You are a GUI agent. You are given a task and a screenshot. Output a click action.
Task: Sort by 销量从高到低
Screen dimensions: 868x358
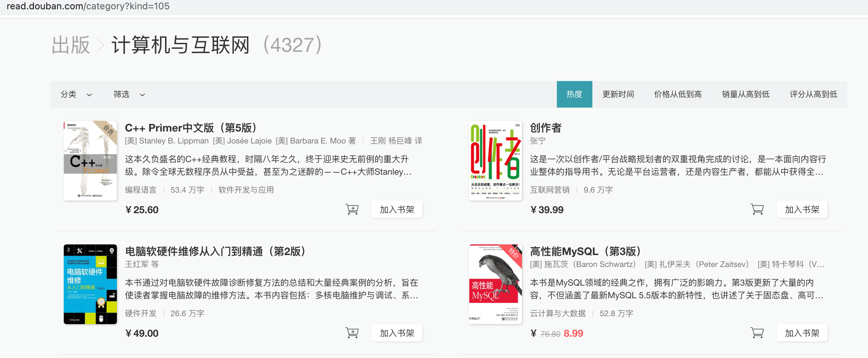(745, 94)
